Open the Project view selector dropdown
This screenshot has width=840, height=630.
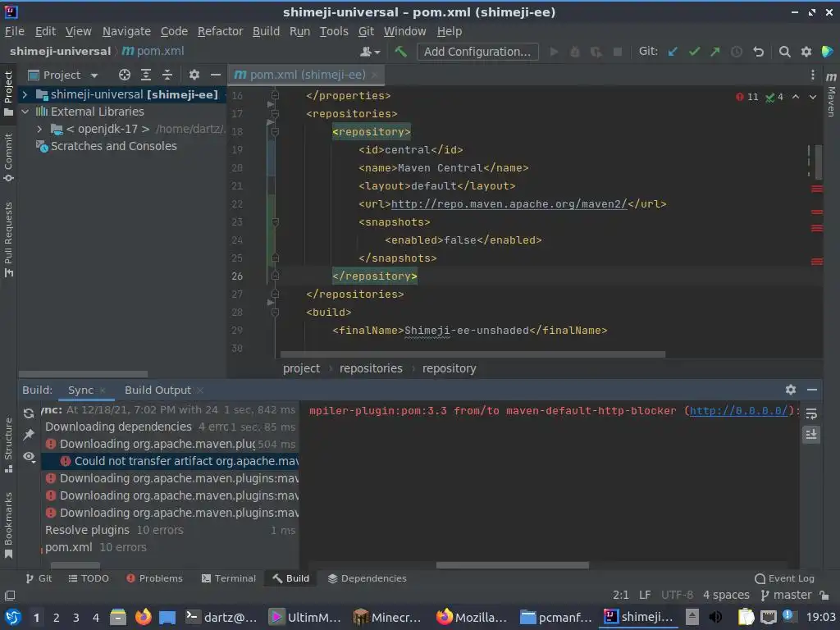click(63, 75)
